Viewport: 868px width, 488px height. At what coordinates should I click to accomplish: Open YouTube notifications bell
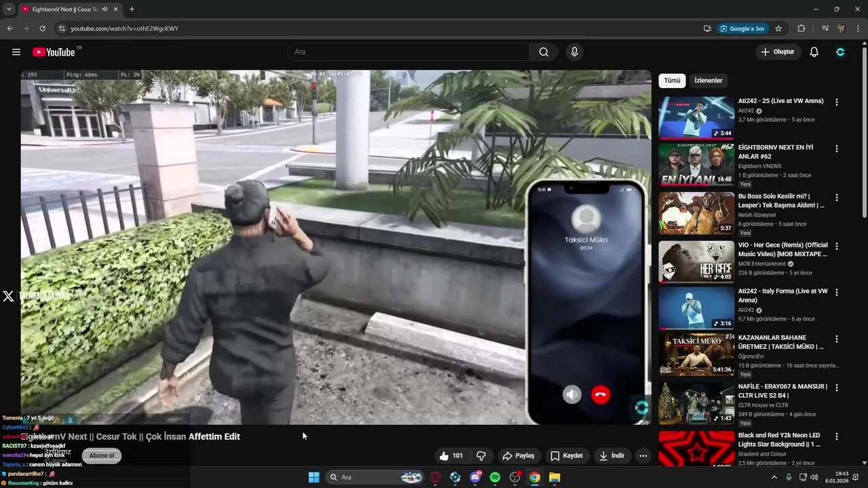(814, 52)
